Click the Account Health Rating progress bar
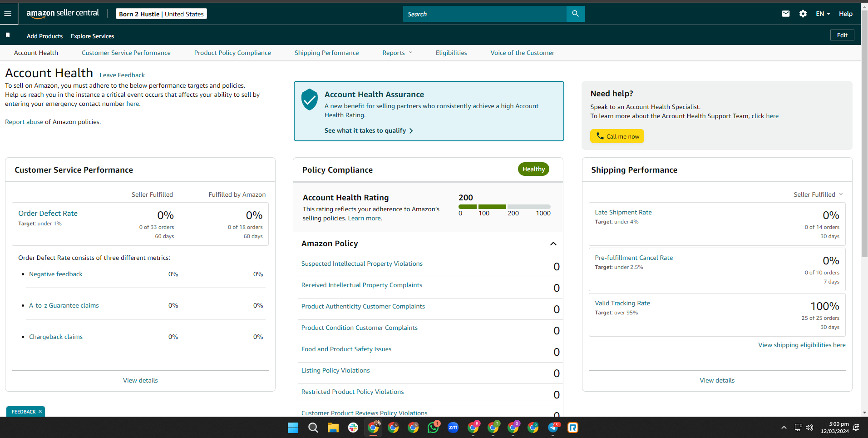The width and height of the screenshot is (868, 438). [504, 207]
